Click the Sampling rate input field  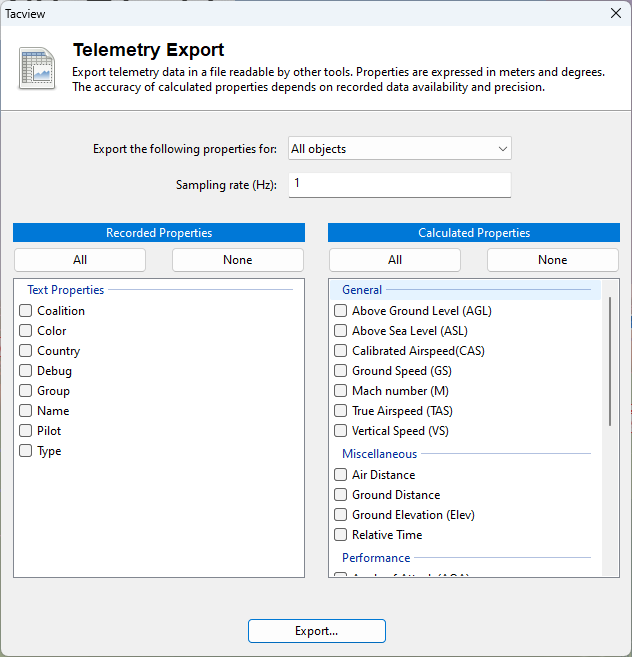point(399,184)
